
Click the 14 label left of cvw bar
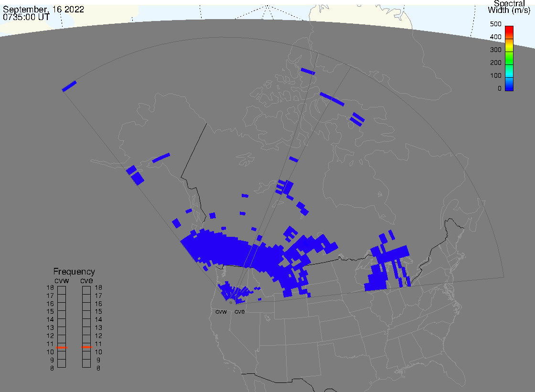[50, 320]
